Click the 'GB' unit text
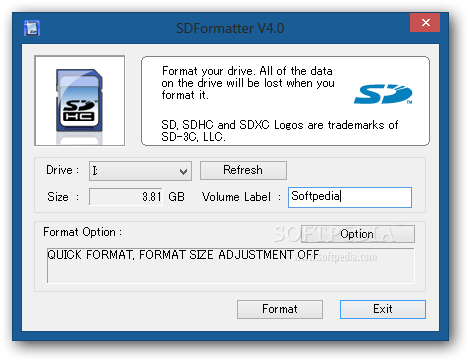The image size is (469, 361). (x=176, y=197)
